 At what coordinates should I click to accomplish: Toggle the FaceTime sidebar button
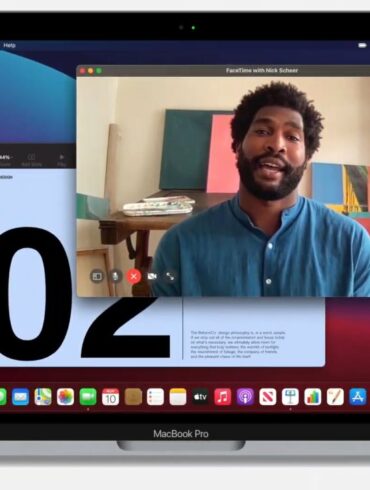coord(97,276)
